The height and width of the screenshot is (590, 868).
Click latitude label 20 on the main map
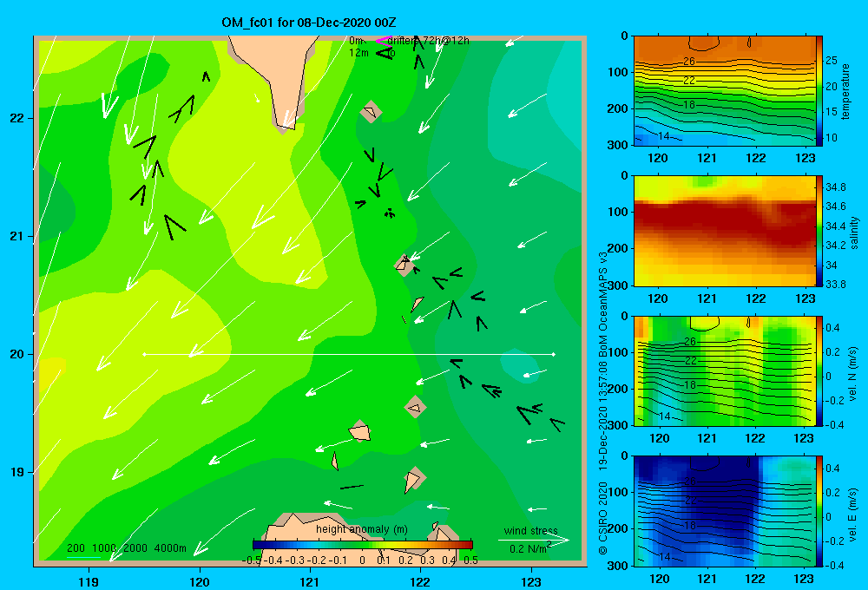16,354
